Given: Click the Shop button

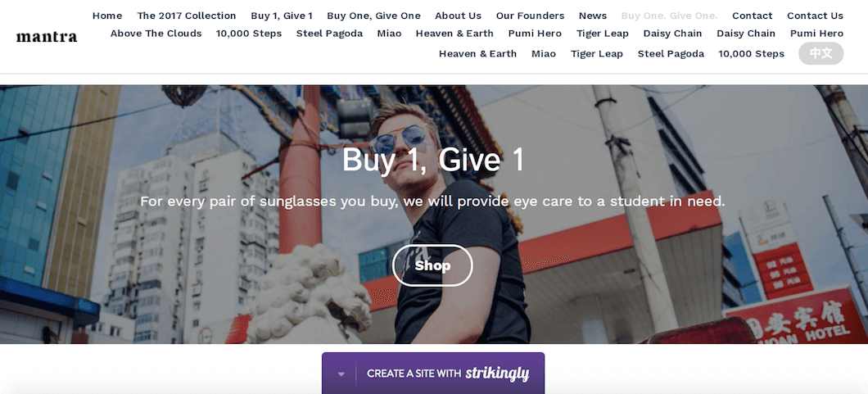Looking at the screenshot, I should (x=432, y=265).
